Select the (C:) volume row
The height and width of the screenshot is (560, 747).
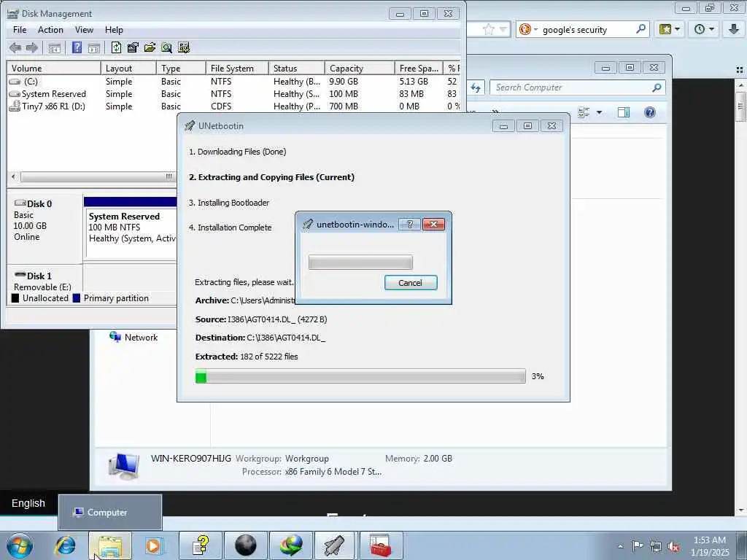pos(233,82)
